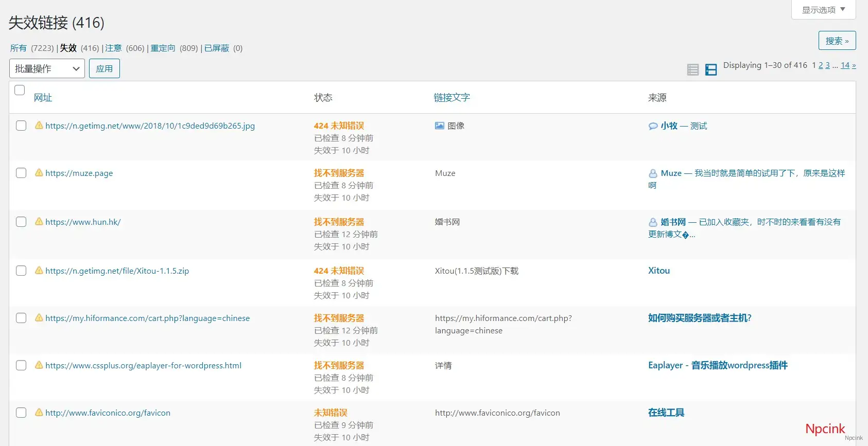
Task: Switch to the compact list view icon
Action: pos(693,70)
